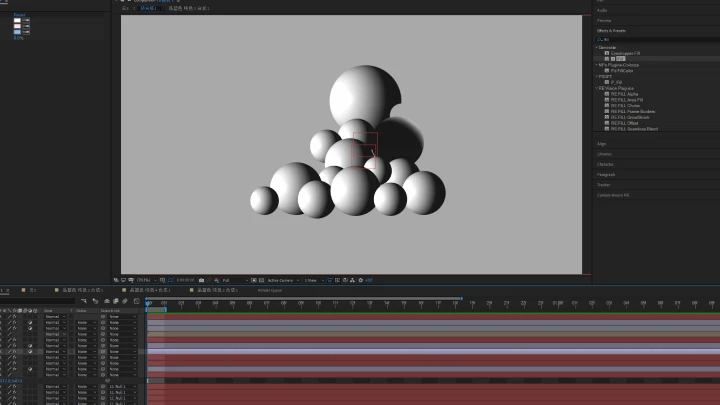Click the Always Preview This View icon
720x405 pixels.
click(x=116, y=280)
